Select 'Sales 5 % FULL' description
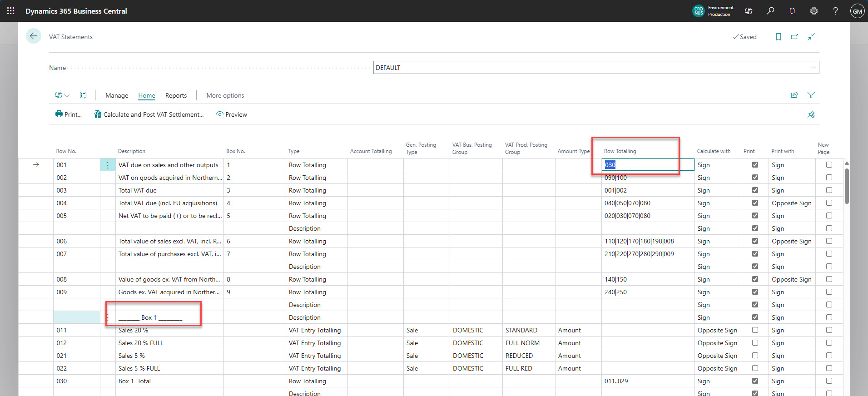 pyautogui.click(x=169, y=368)
